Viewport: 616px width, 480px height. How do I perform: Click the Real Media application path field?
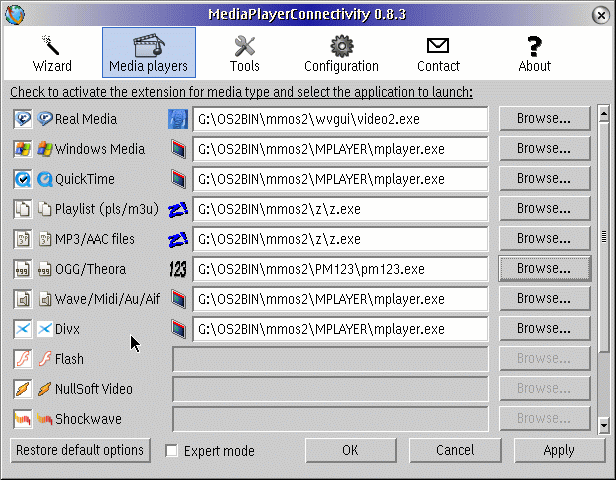pos(340,119)
